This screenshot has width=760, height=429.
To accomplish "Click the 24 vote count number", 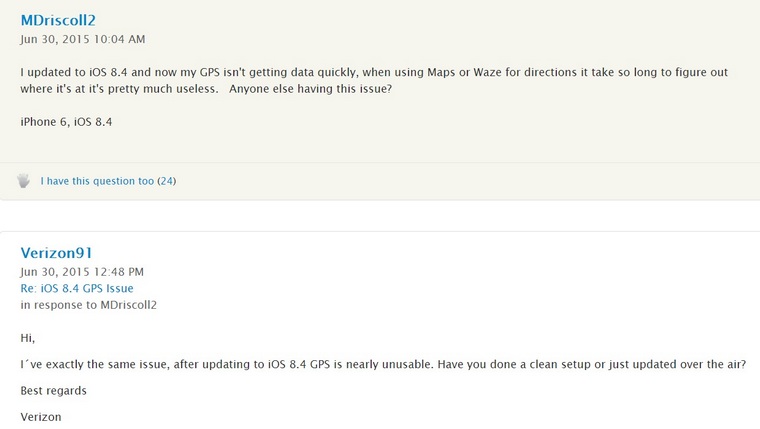I will pyautogui.click(x=167, y=181).
